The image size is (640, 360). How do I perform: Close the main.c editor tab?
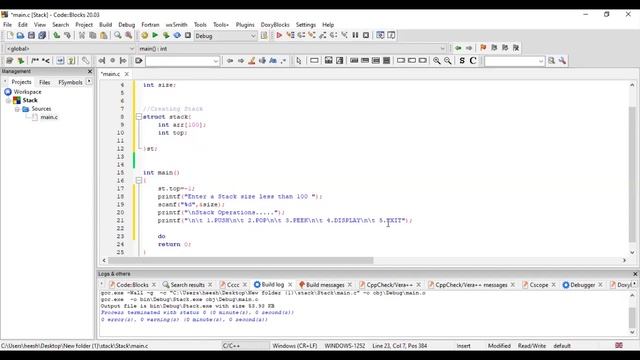click(x=127, y=74)
